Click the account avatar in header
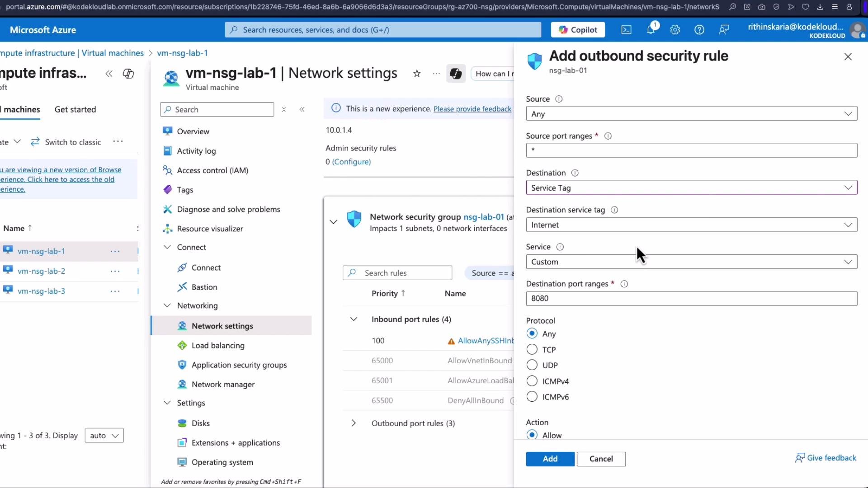The width and height of the screenshot is (868, 488). (x=857, y=30)
